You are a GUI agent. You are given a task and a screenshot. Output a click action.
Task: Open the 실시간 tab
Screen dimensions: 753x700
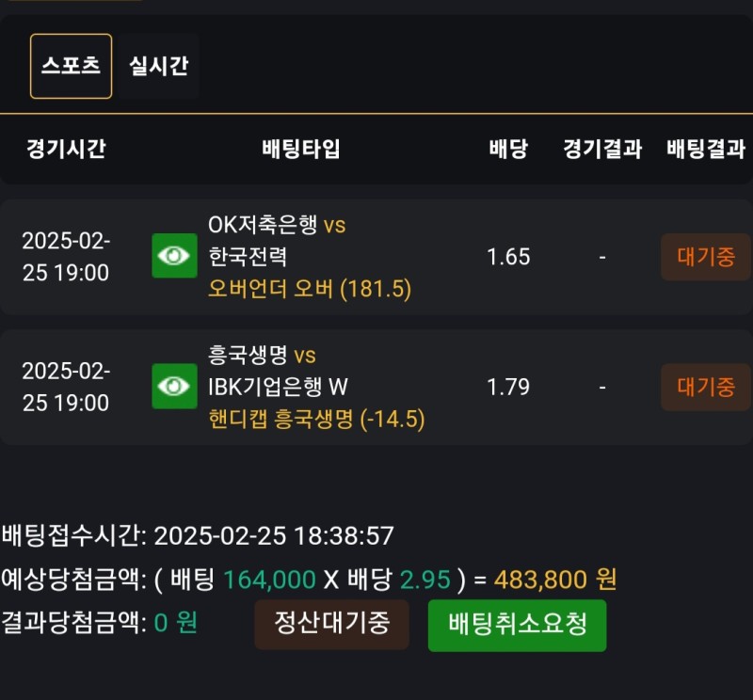click(x=158, y=66)
